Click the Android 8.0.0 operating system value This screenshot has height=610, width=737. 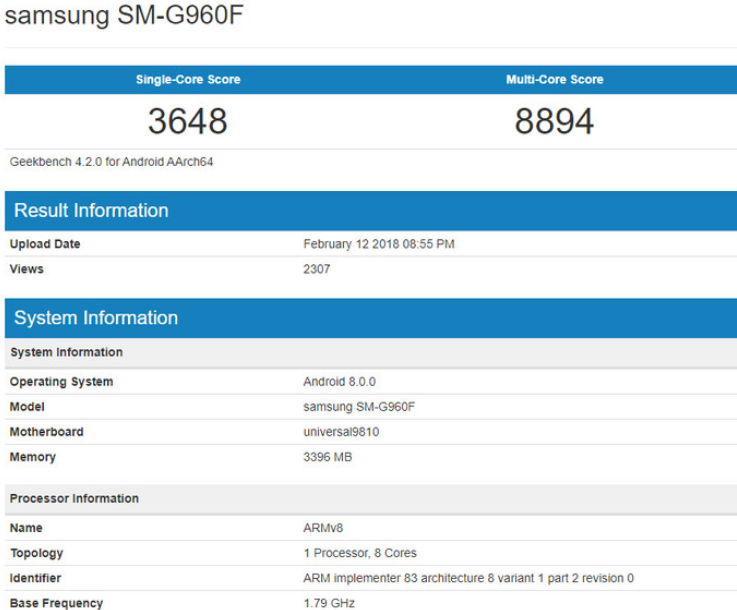click(x=339, y=382)
